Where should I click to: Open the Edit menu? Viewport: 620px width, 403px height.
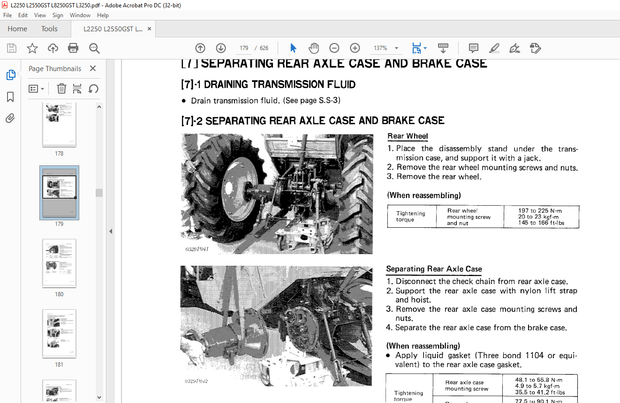coord(23,15)
